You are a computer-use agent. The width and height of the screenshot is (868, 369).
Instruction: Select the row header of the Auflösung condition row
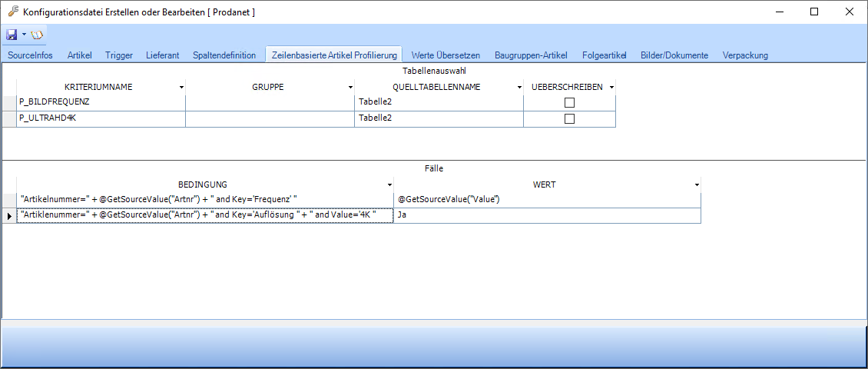(9, 216)
